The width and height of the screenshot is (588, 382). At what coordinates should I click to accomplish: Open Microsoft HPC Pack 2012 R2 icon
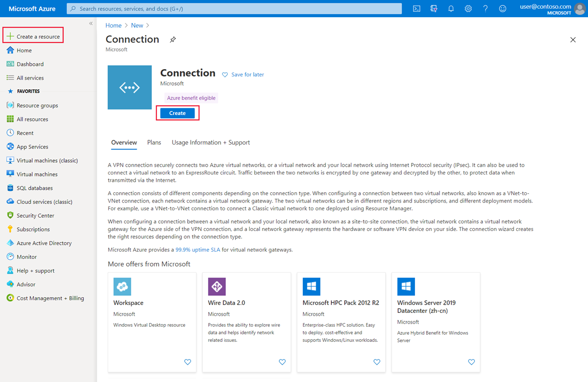point(311,286)
